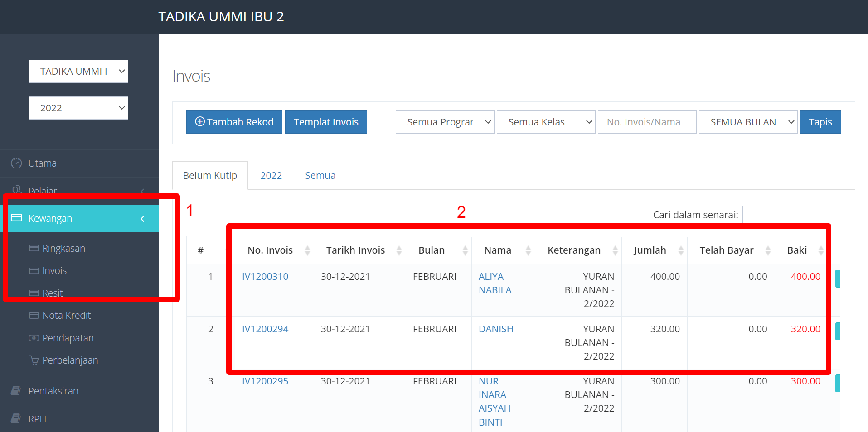The image size is (868, 432).
Task: Switch to the 2022 tab
Action: [271, 176]
